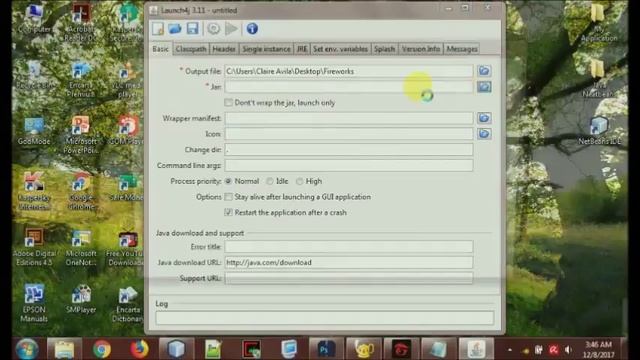
Task: Enable Stay alive after launching GUI checkbox
Action: coord(229,197)
